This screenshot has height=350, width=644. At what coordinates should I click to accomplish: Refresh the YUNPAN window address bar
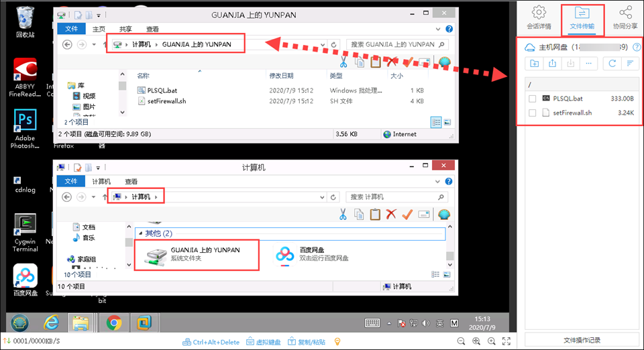333,45
